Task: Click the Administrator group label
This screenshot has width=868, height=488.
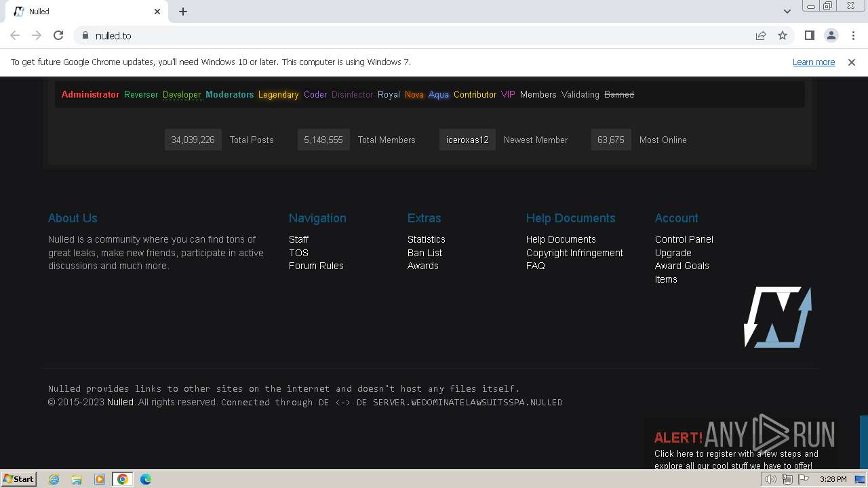Action: click(90, 94)
